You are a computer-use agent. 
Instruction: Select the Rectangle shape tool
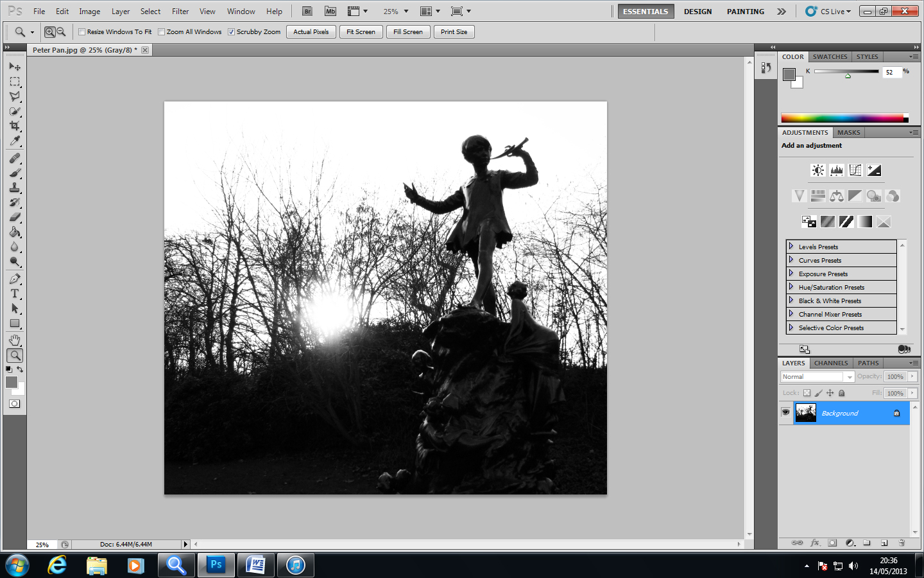[15, 323]
